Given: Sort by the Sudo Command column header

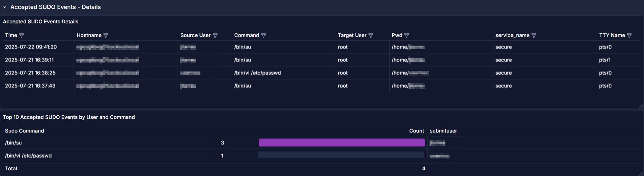Looking at the screenshot, I should pos(24,131).
